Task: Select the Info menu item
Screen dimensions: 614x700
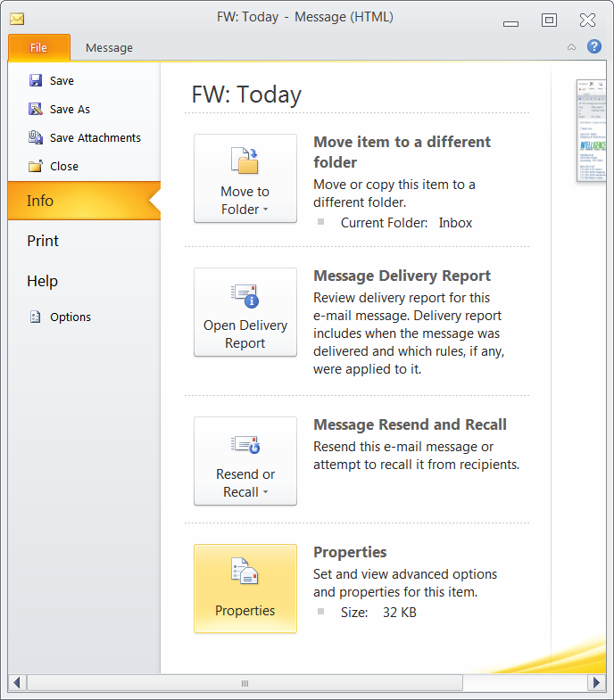Action: click(80, 201)
